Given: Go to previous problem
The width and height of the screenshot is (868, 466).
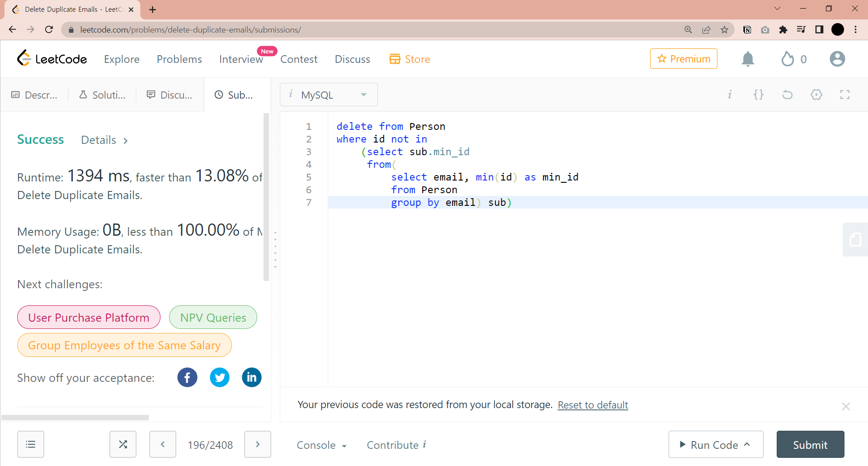Looking at the screenshot, I should click(x=163, y=444).
